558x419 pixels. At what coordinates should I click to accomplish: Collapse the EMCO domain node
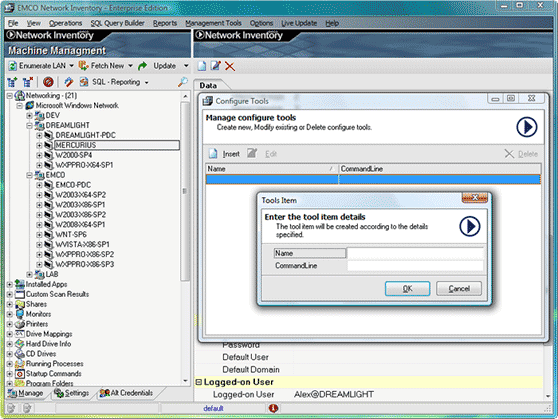(30, 175)
